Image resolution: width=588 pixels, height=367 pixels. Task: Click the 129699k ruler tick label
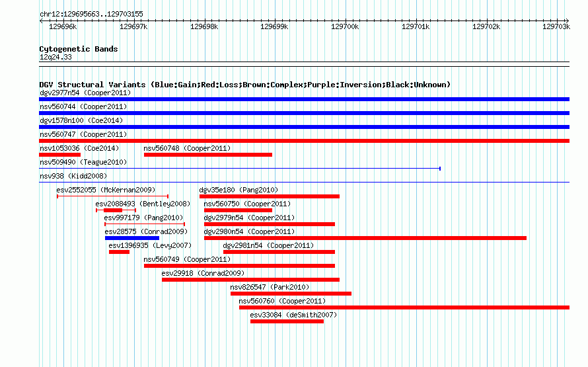274,26
